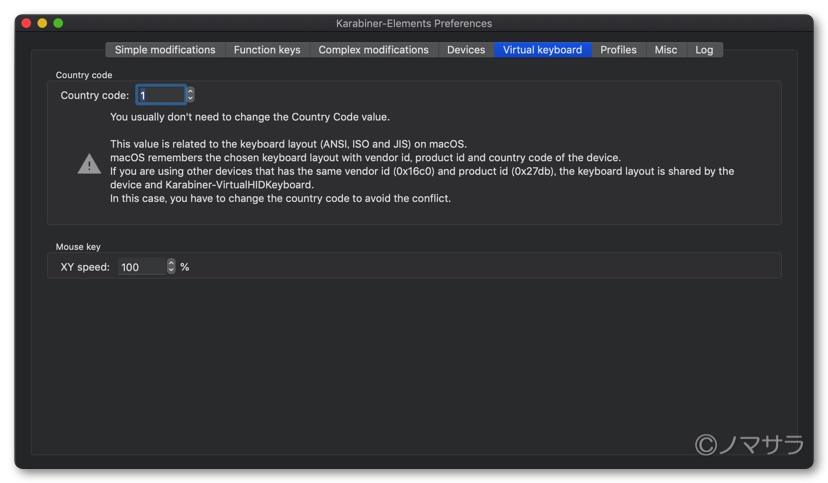Open the Function keys tab
The width and height of the screenshot is (828, 483).
coord(267,50)
